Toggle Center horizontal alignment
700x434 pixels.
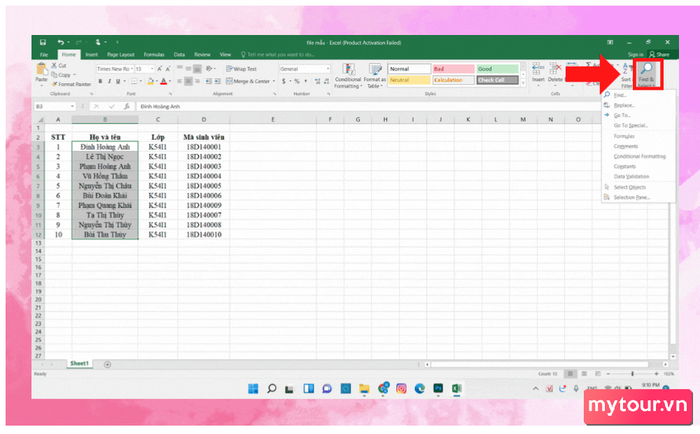(188, 81)
